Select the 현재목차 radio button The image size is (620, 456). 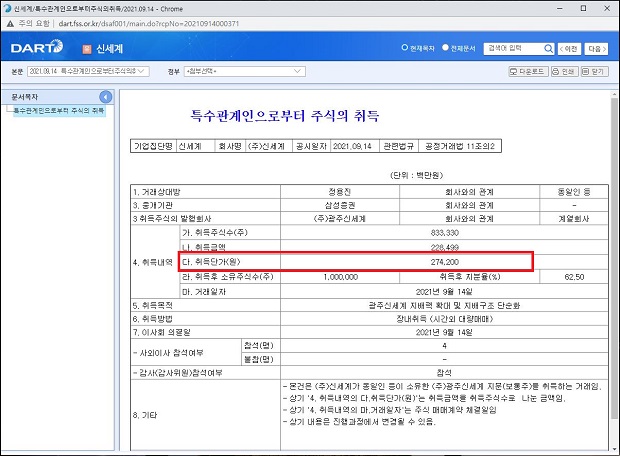click(404, 48)
